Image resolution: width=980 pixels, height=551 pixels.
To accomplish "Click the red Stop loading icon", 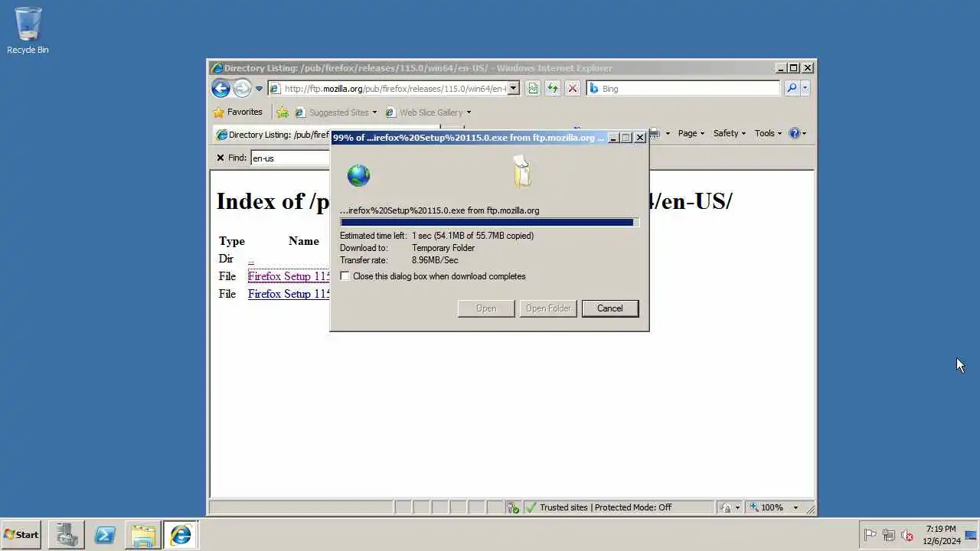I will point(572,89).
